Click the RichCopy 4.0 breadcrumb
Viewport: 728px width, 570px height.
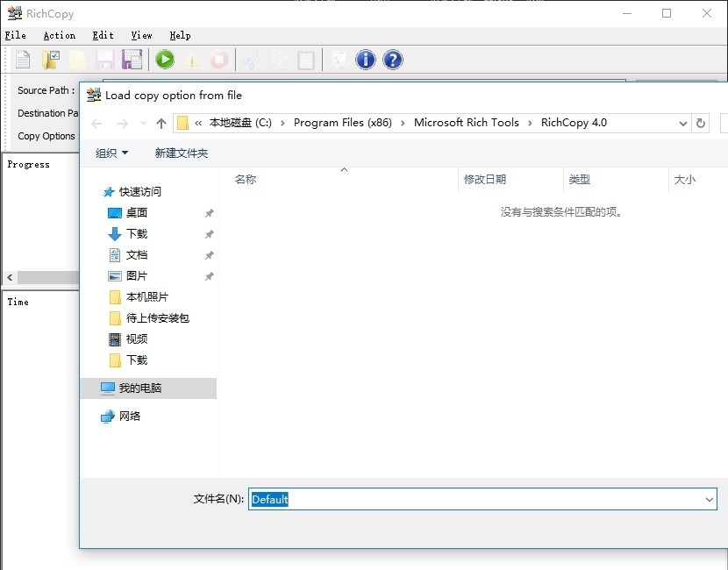(x=574, y=123)
